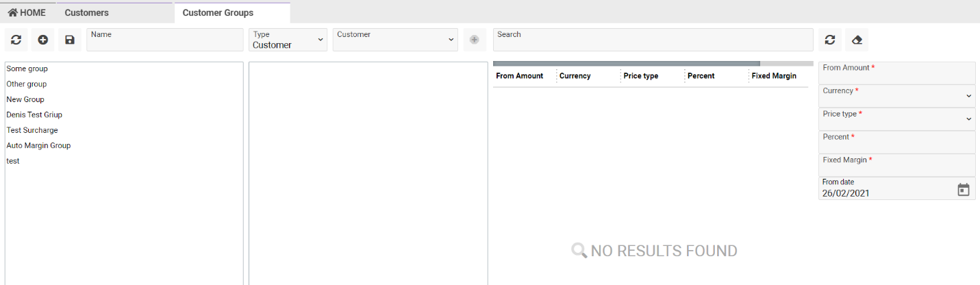Expand the Price type dropdown in form

896,119
